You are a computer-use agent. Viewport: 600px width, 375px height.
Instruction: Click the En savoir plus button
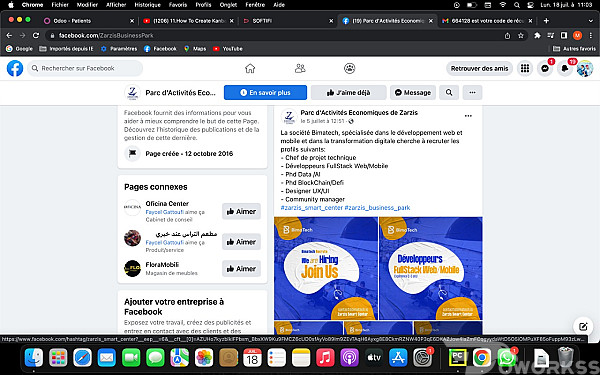265,93
